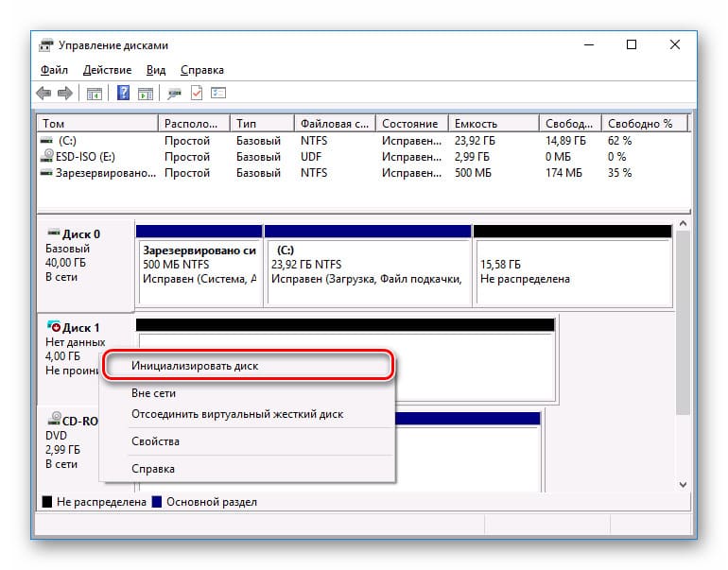Click the Disk Management title bar icon
The height and width of the screenshot is (570, 728).
coord(46,45)
